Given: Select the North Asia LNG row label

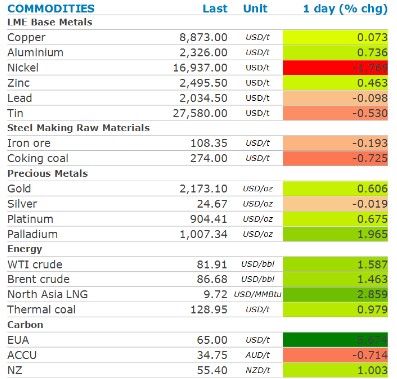Looking at the screenshot, I should pos(48,294).
